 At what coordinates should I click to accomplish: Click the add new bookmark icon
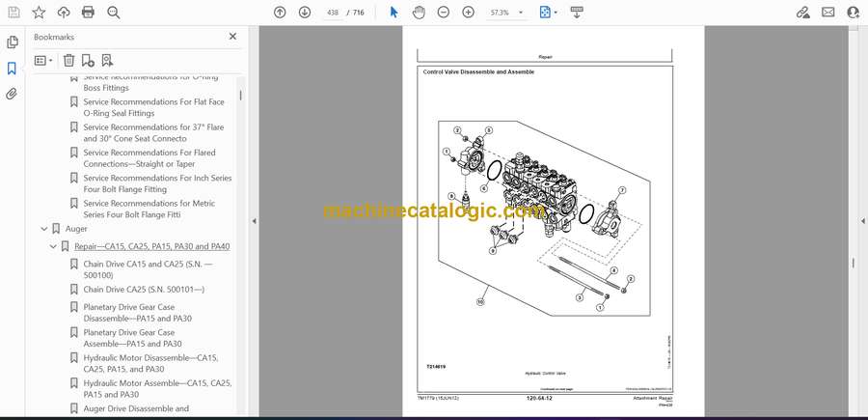(x=88, y=61)
